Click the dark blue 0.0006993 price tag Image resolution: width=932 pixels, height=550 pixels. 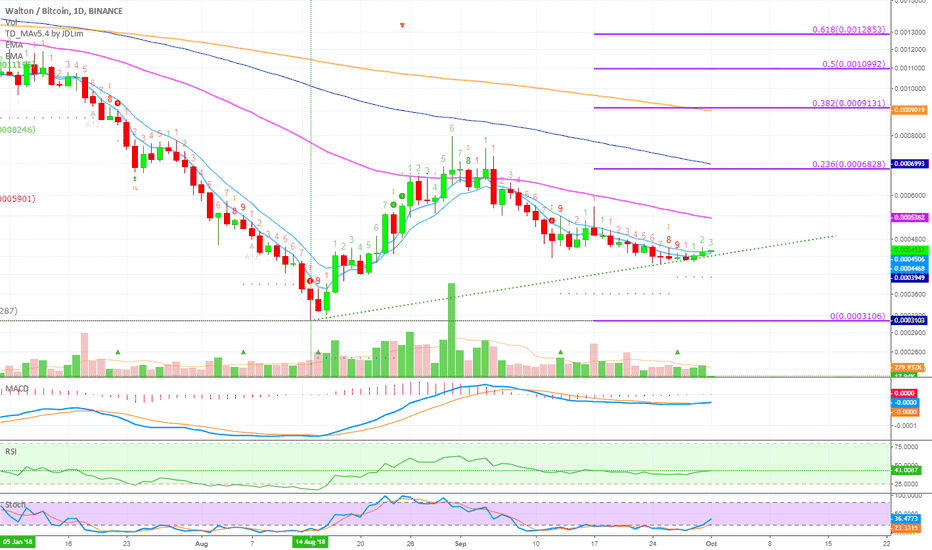(x=909, y=164)
